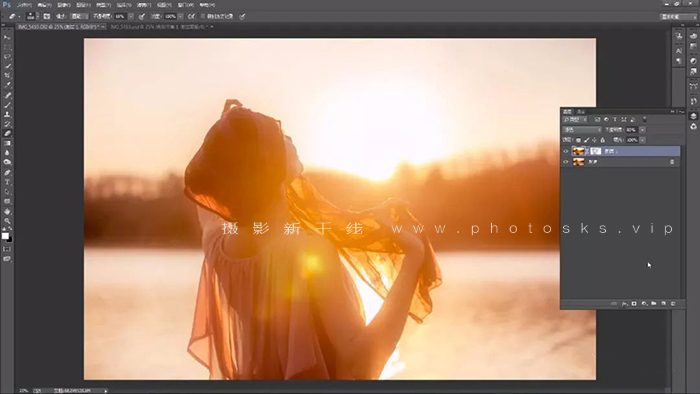
Task: Open the layer opacity slider arrow
Action: 642,130
